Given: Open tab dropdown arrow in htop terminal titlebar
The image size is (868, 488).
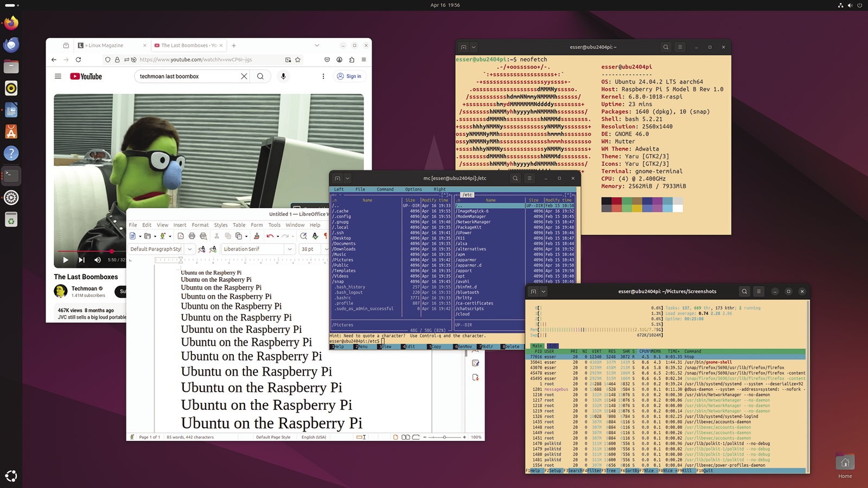Looking at the screenshot, I should 543,291.
